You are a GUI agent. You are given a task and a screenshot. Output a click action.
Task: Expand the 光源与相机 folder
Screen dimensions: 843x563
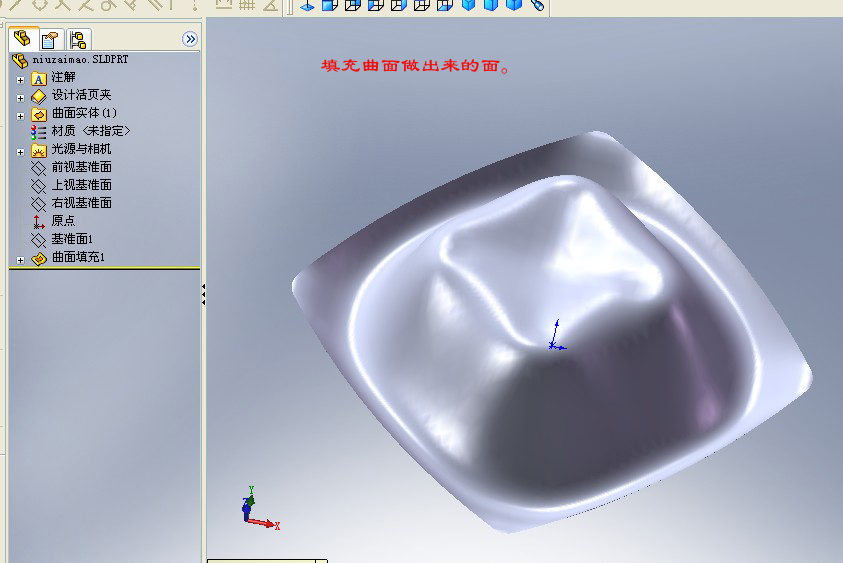pos(20,152)
